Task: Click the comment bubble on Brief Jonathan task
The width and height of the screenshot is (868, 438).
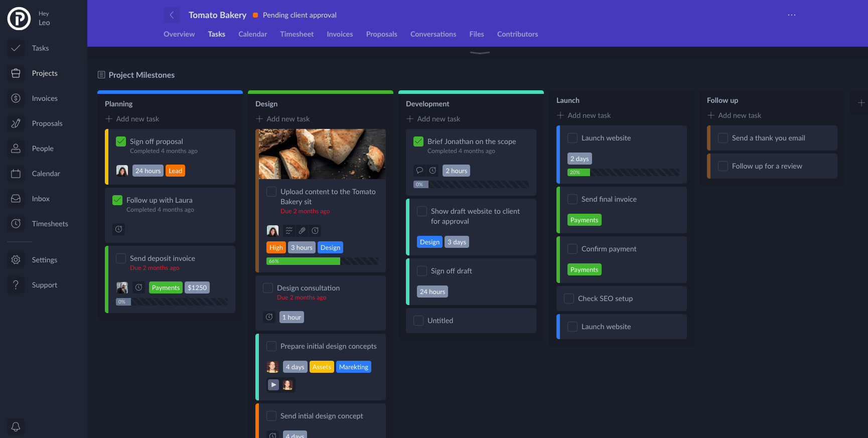Action: coord(419,171)
